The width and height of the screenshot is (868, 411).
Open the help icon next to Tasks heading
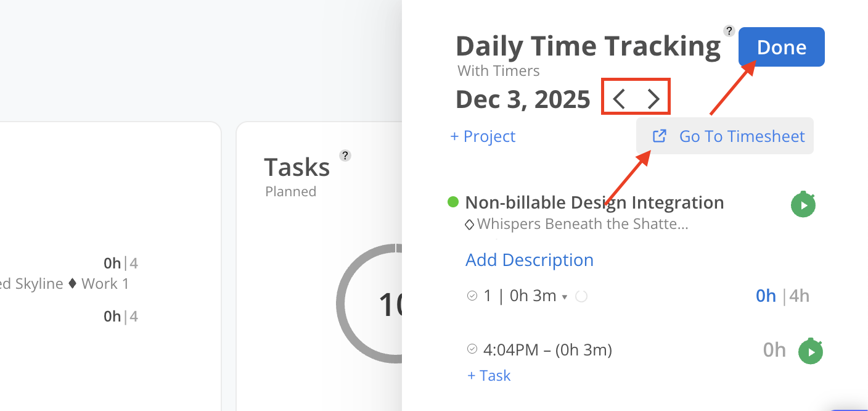(x=345, y=156)
